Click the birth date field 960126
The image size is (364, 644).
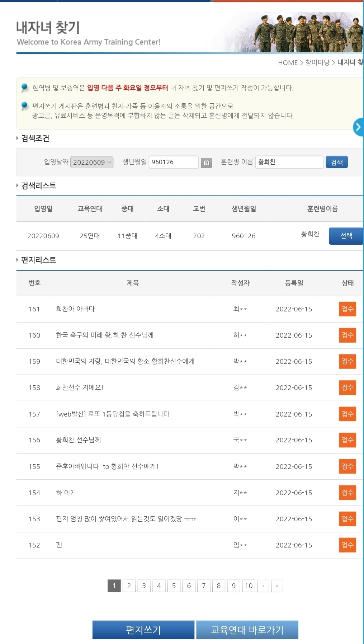(174, 162)
